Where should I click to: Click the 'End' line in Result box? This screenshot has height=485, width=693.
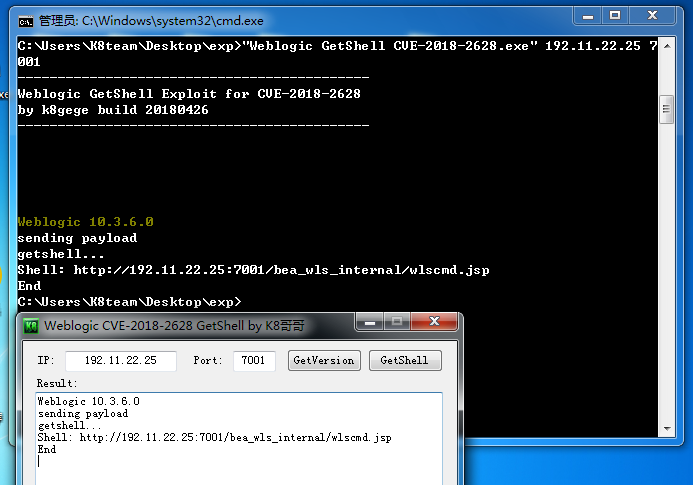(x=47, y=450)
